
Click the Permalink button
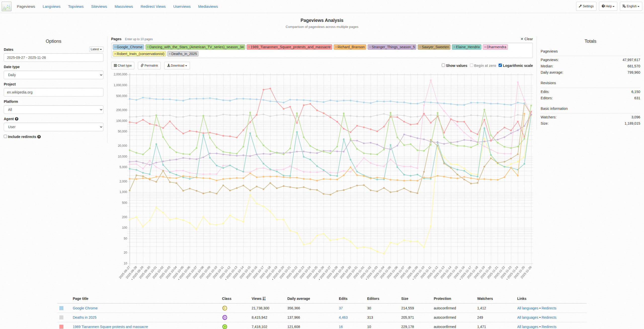[x=149, y=66]
